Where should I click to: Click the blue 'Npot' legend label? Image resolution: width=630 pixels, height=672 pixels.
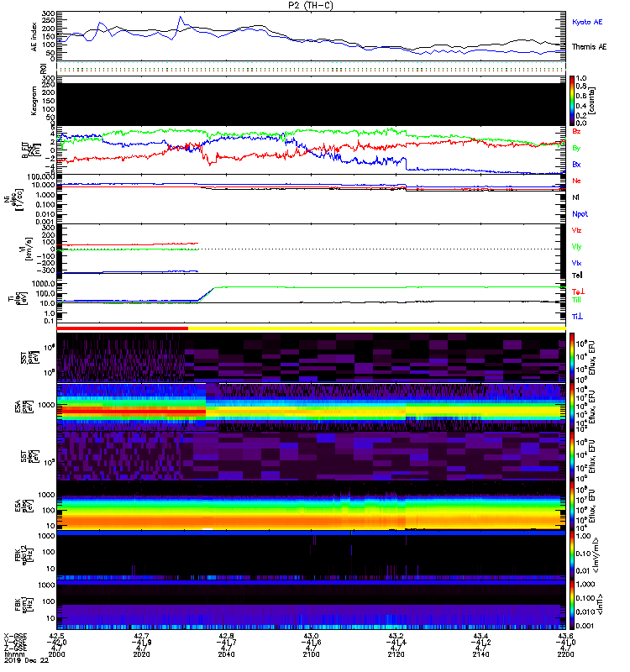point(580,214)
